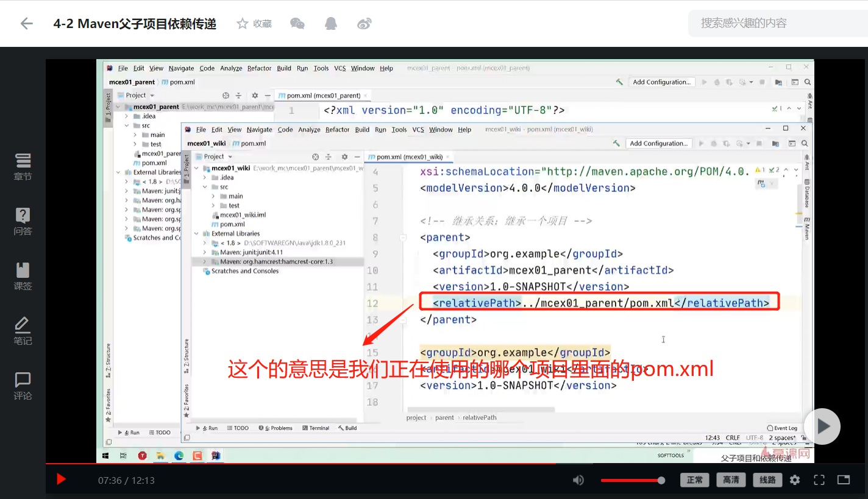Share the lesson via QQ bell icon
Image resolution: width=868 pixels, height=499 pixels.
331,24
